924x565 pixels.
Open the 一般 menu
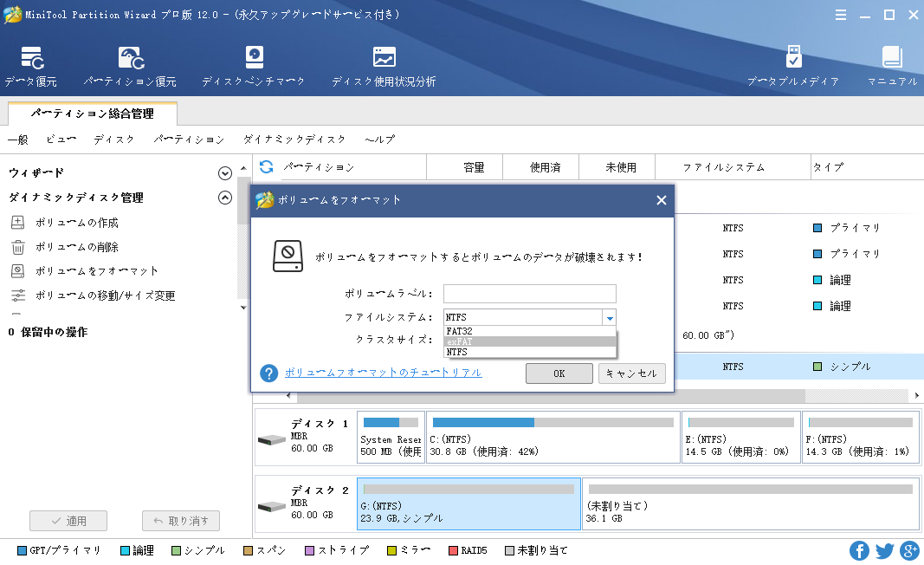click(x=18, y=140)
